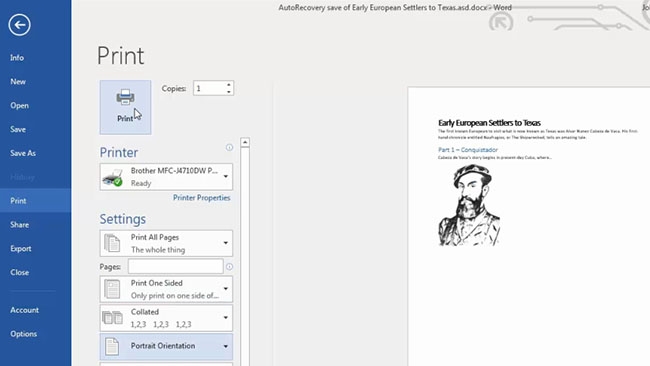Screen dimensions: 650x366
Task: Decrease copies with the down spinner arrow
Action: (229, 92)
